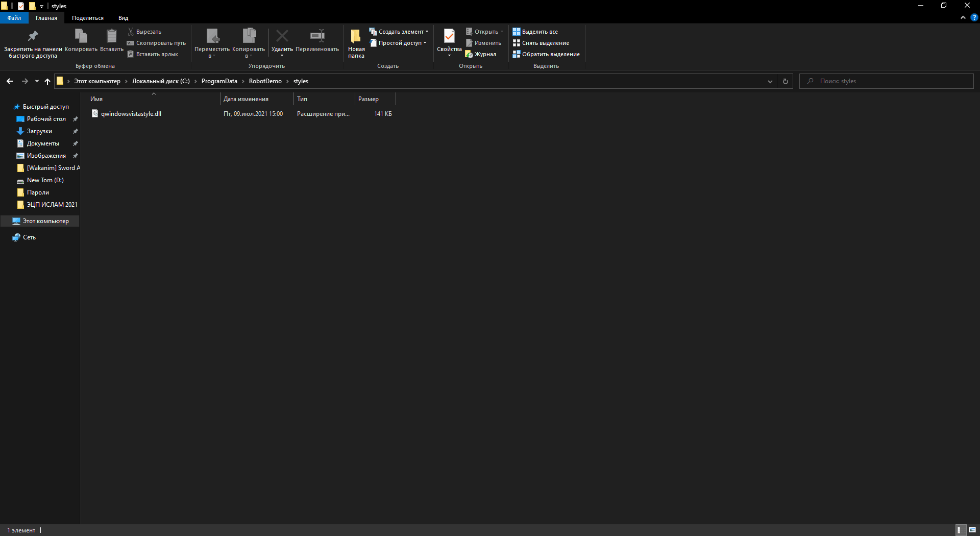Open ЭЦП ИСЛАМ 2021 folder
This screenshot has width=980, height=536.
tap(52, 205)
